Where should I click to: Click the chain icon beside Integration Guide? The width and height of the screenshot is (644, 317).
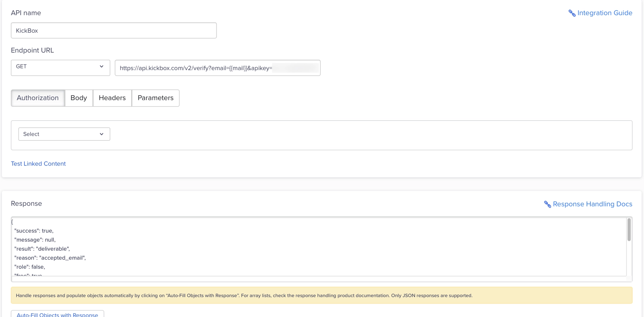[572, 13]
